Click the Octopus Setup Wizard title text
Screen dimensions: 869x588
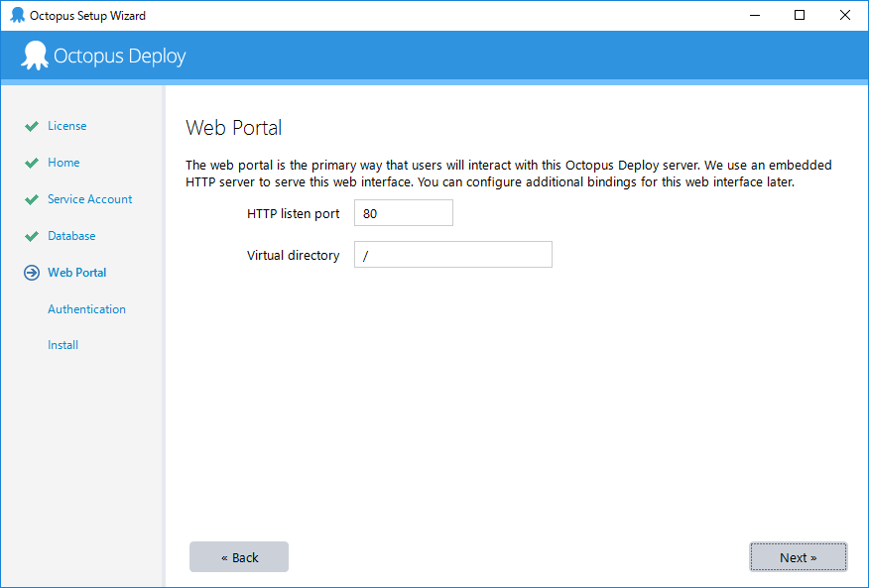click(x=87, y=16)
